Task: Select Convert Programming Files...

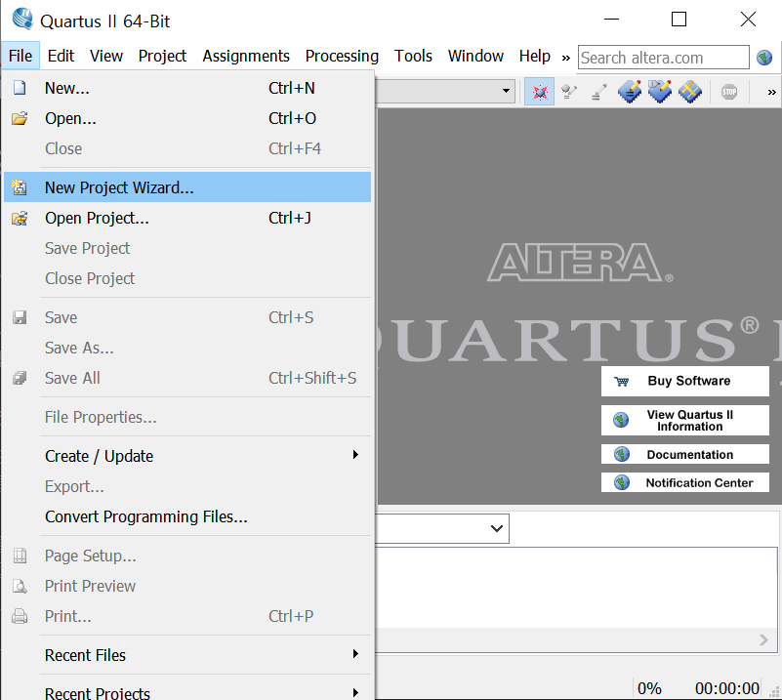Action: (187, 516)
